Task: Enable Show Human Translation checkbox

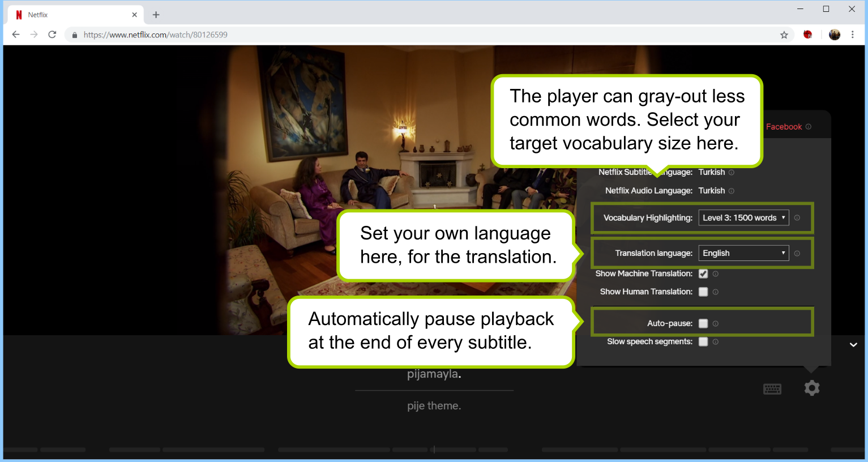Action: coord(703,292)
